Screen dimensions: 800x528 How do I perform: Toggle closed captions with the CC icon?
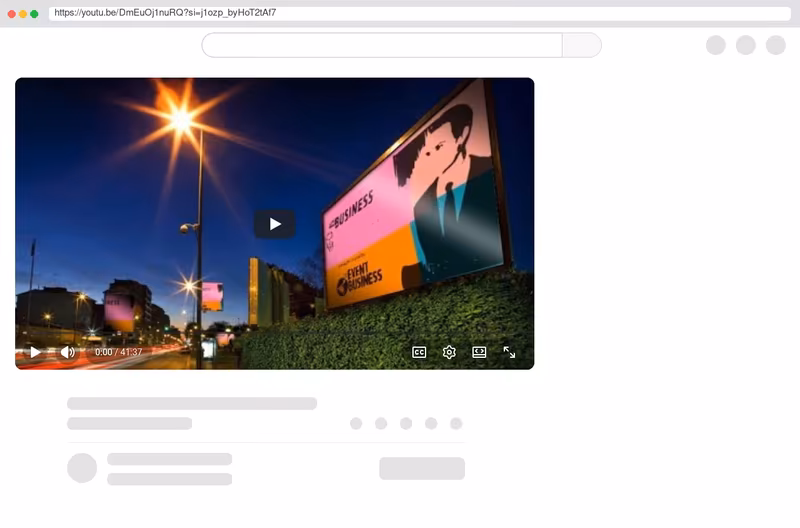(419, 352)
